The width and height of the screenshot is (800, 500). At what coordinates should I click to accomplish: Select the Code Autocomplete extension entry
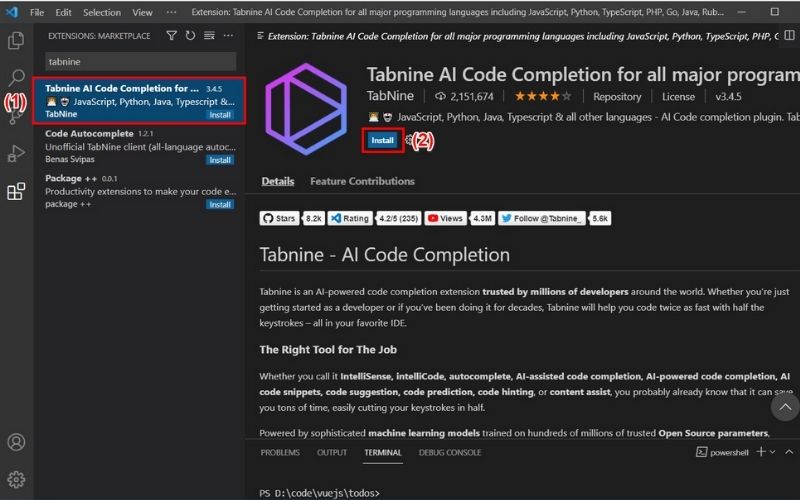139,146
